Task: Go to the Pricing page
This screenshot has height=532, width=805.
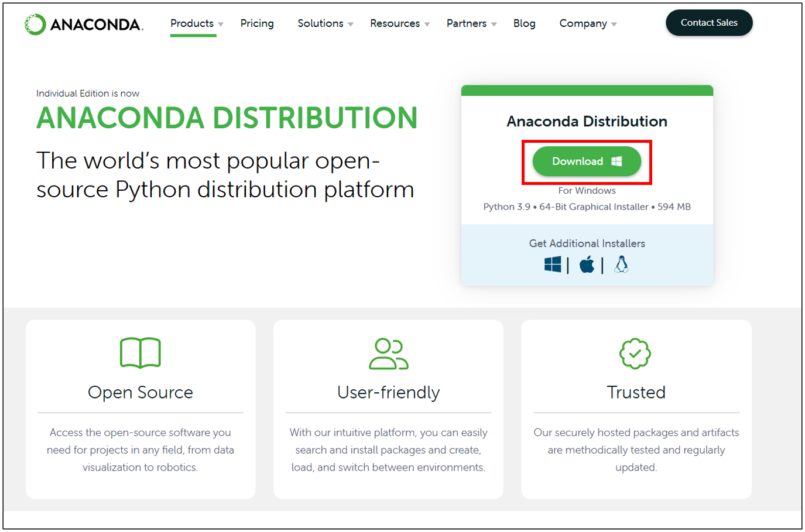Action: [257, 23]
